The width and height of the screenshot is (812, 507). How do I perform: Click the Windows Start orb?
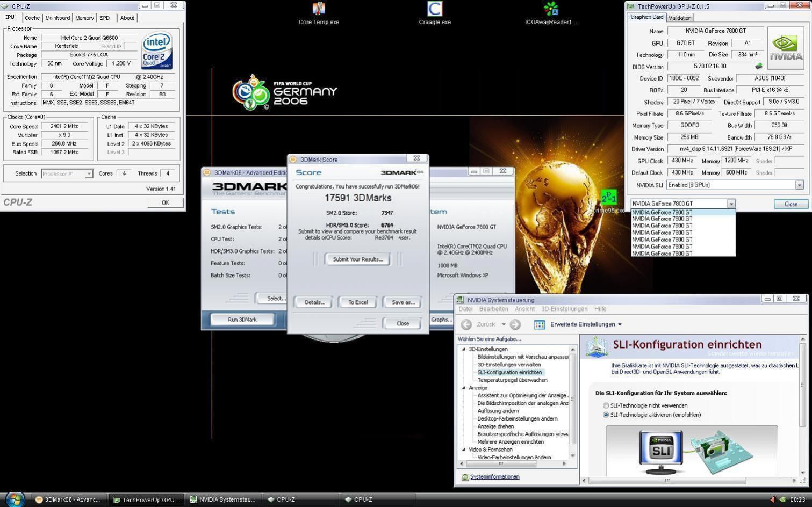point(15,499)
